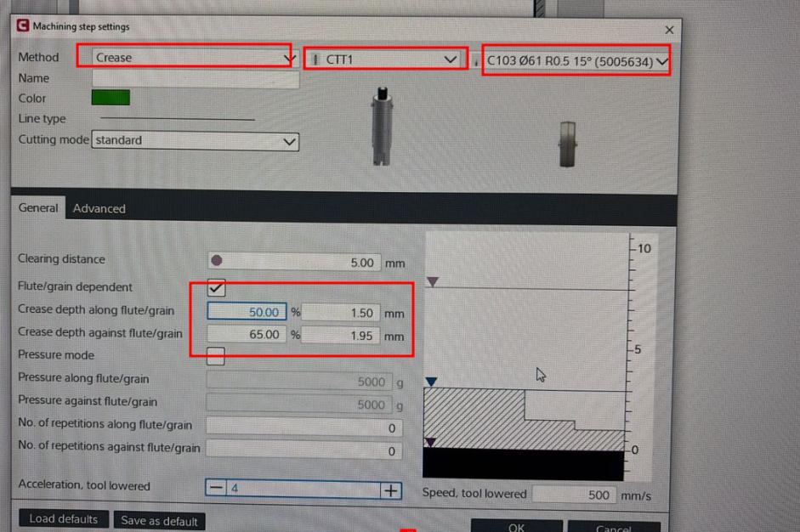The width and height of the screenshot is (800, 532).
Task: Click the small tool icon left of C103 dropdown
Action: tap(476, 62)
